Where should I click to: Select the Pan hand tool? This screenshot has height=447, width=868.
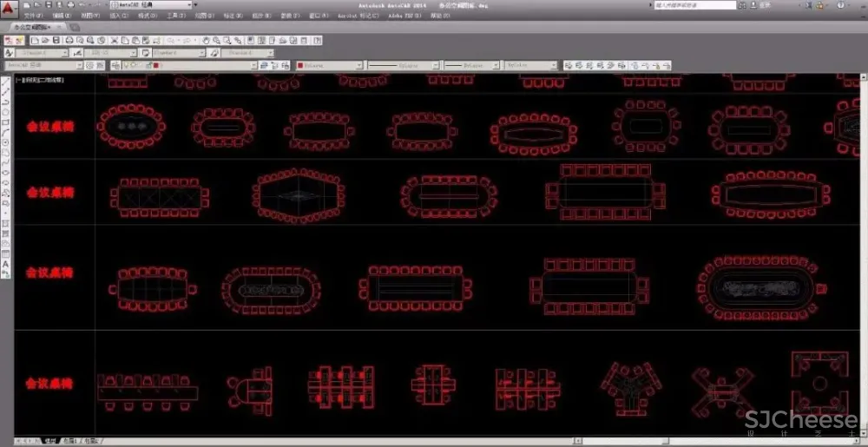pyautogui.click(x=206, y=41)
